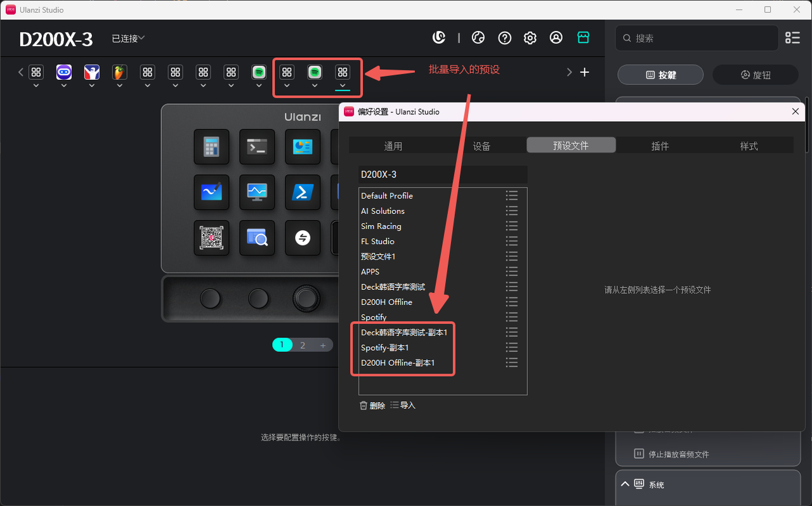Click the PowerShell key icon
This screenshot has width=812, height=506.
click(303, 192)
